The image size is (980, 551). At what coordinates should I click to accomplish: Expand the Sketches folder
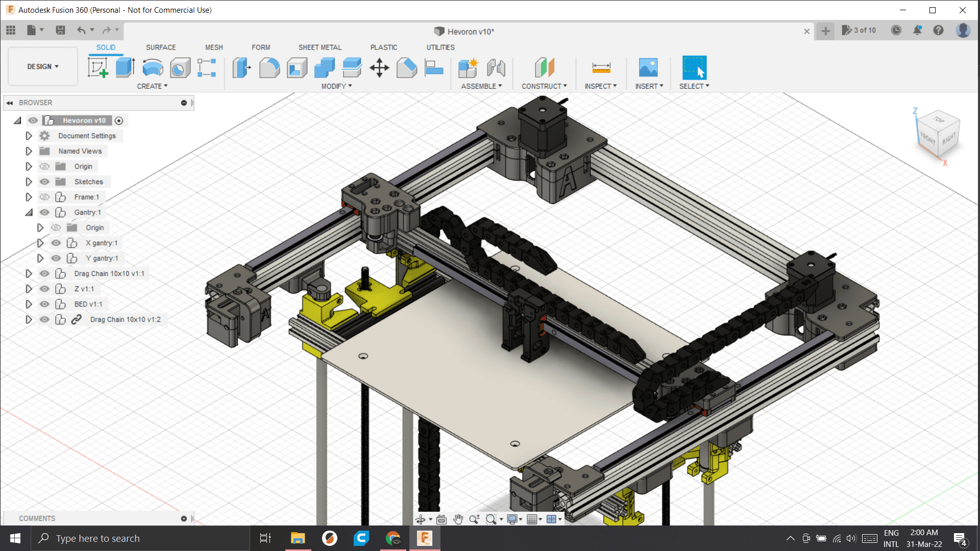pos(29,182)
